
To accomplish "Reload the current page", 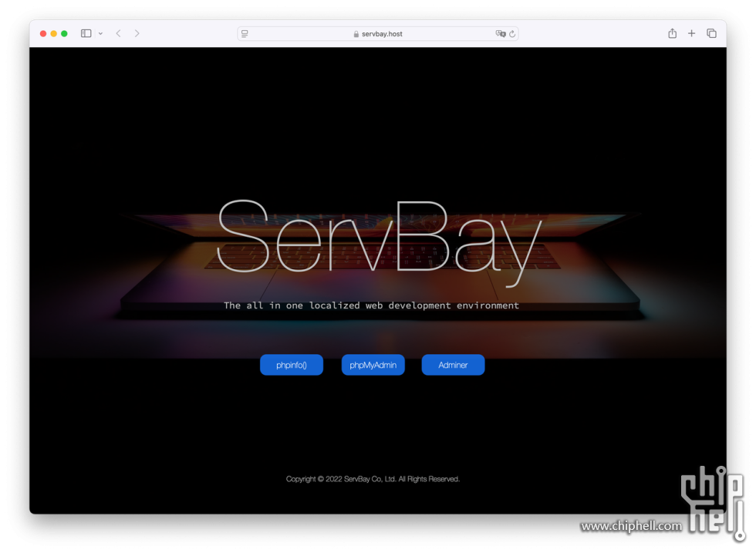I will [512, 34].
